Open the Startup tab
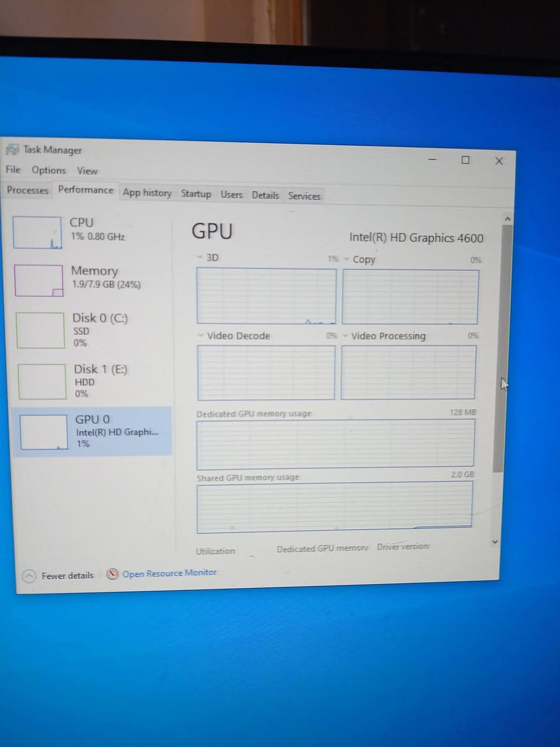Screen dimensions: 560x747 click(x=196, y=194)
